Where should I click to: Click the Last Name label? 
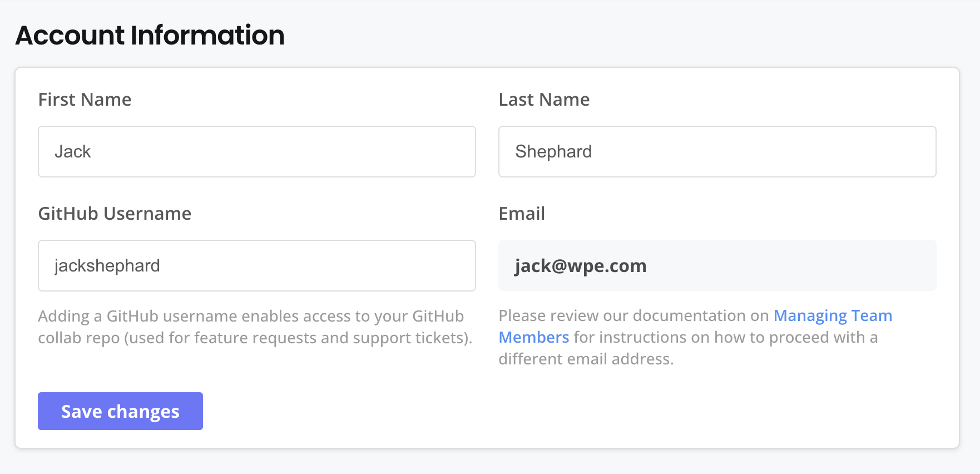(544, 100)
